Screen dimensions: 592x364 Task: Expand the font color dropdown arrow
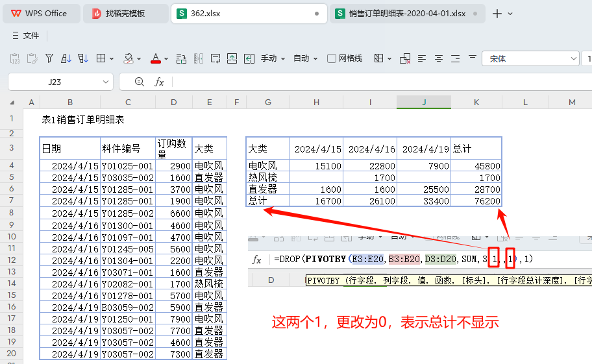166,59
